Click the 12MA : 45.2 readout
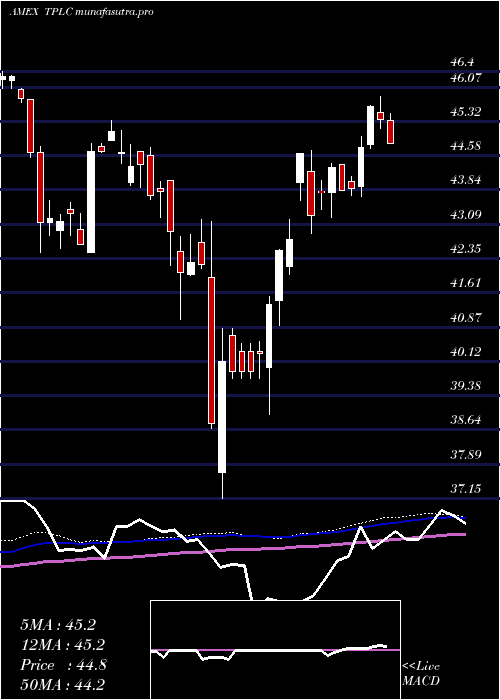Image resolution: width=500 pixels, height=700 pixels. click(x=62, y=645)
